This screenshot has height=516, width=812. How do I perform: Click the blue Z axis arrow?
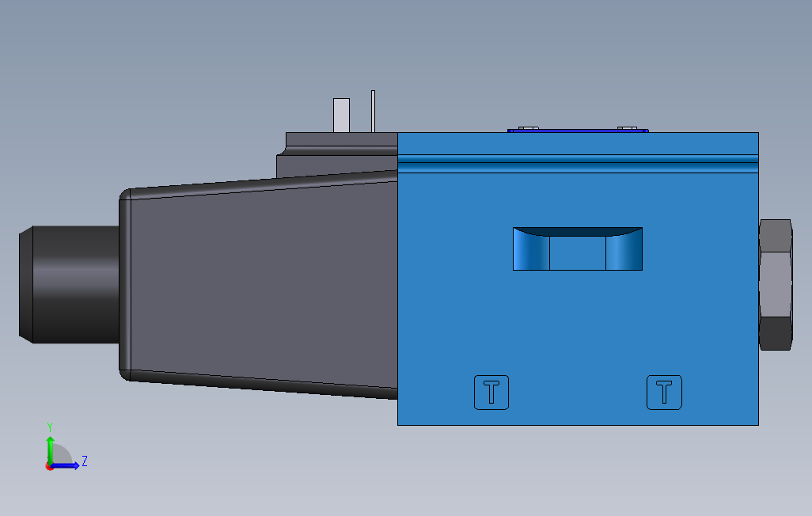coord(65,466)
